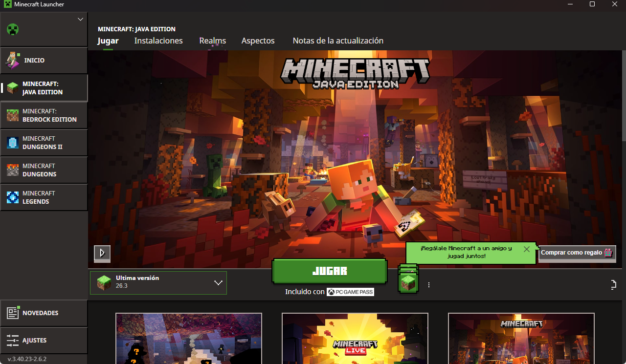This screenshot has height=364, width=626.
Task: Click the Dungeons II blue icon
Action: [x=13, y=143]
